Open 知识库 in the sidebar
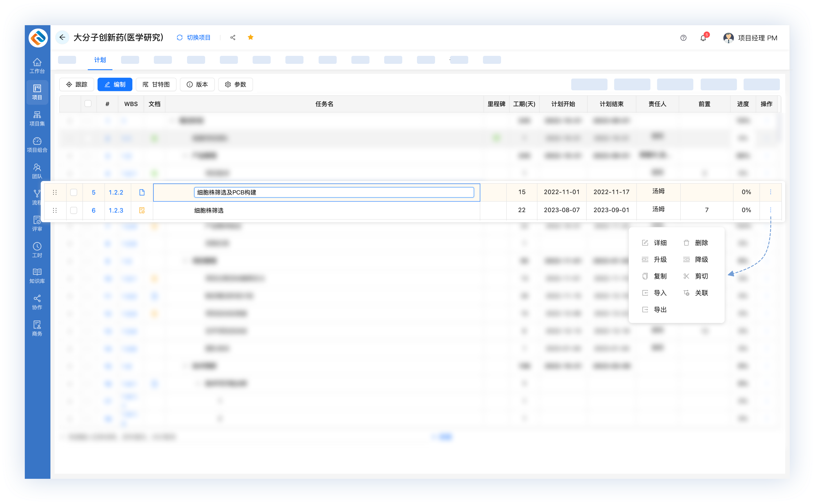The image size is (815, 504). (37, 276)
